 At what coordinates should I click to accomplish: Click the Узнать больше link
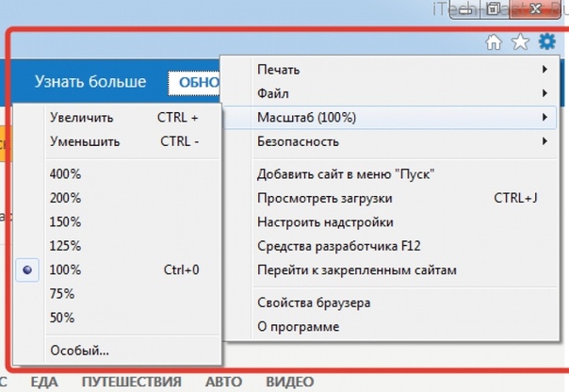coord(90,81)
